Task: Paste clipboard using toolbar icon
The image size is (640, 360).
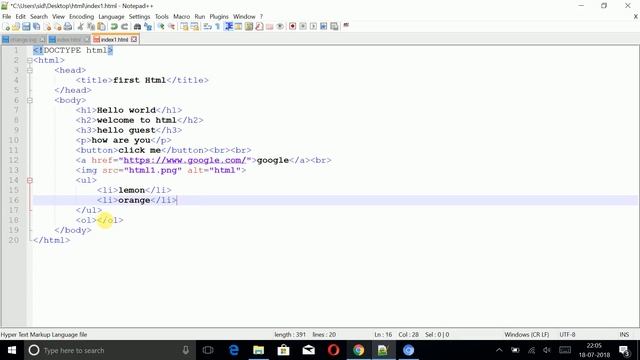Action: (x=101, y=27)
